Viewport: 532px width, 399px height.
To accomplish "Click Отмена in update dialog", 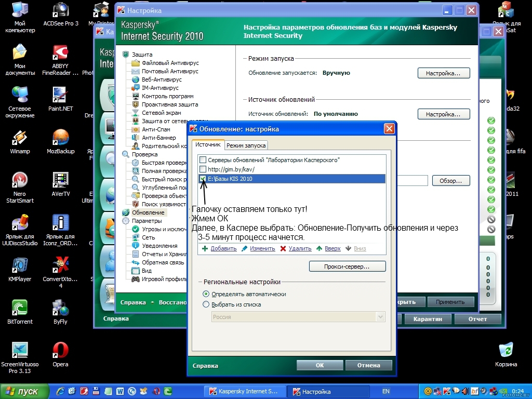I will (x=368, y=365).
